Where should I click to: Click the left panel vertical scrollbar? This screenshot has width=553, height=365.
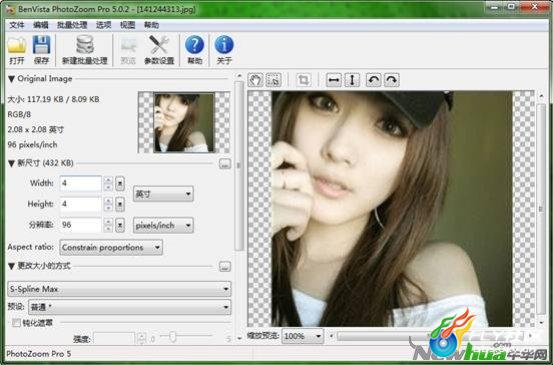tap(239, 166)
